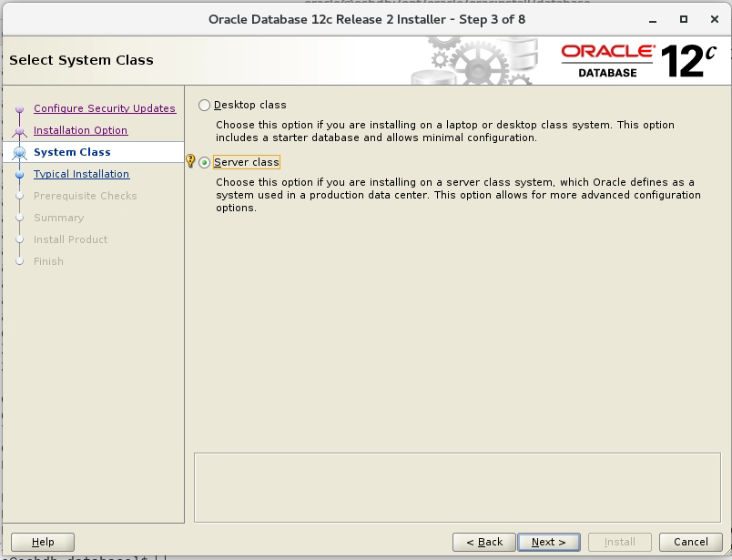Screen dimensions: 732x560
Task: Go back with the Back button
Action: pyautogui.click(x=484, y=543)
